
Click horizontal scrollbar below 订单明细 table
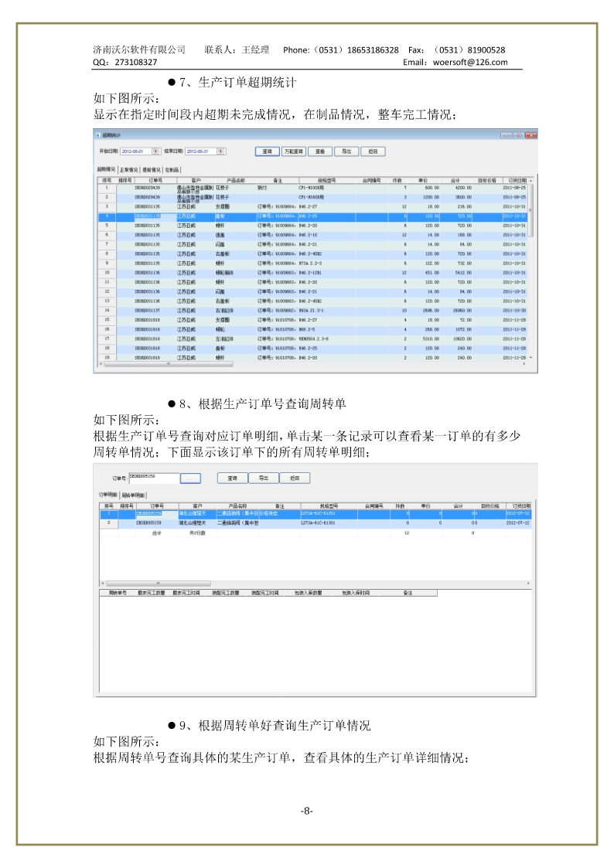click(x=159, y=584)
